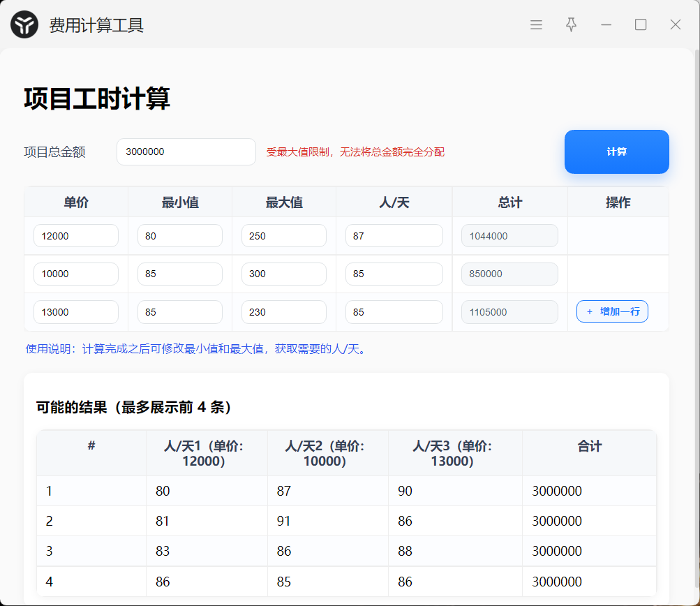Click the blue 计算 button
Image resolution: width=700 pixels, height=606 pixels.
click(616, 151)
